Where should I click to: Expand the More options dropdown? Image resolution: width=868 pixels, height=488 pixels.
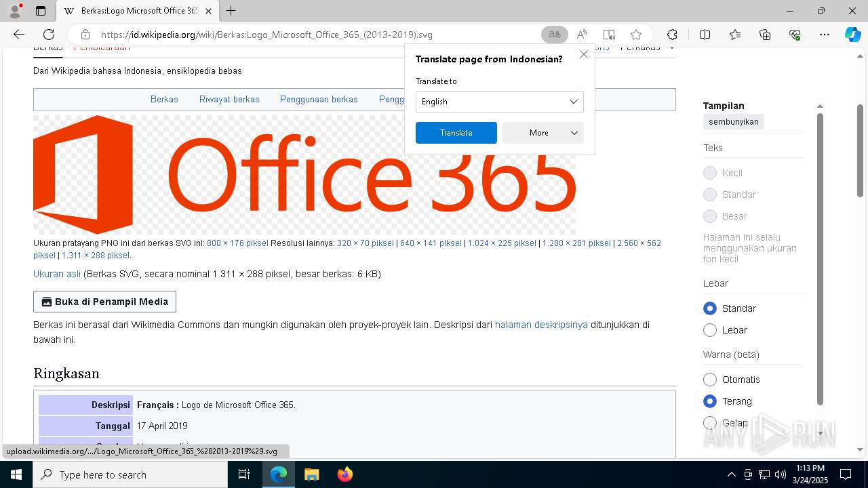pos(542,133)
